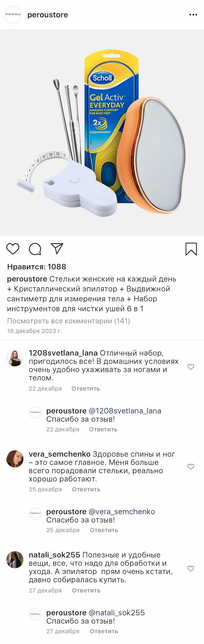
Task: Open peroustore profile from header username
Action: tap(47, 15)
